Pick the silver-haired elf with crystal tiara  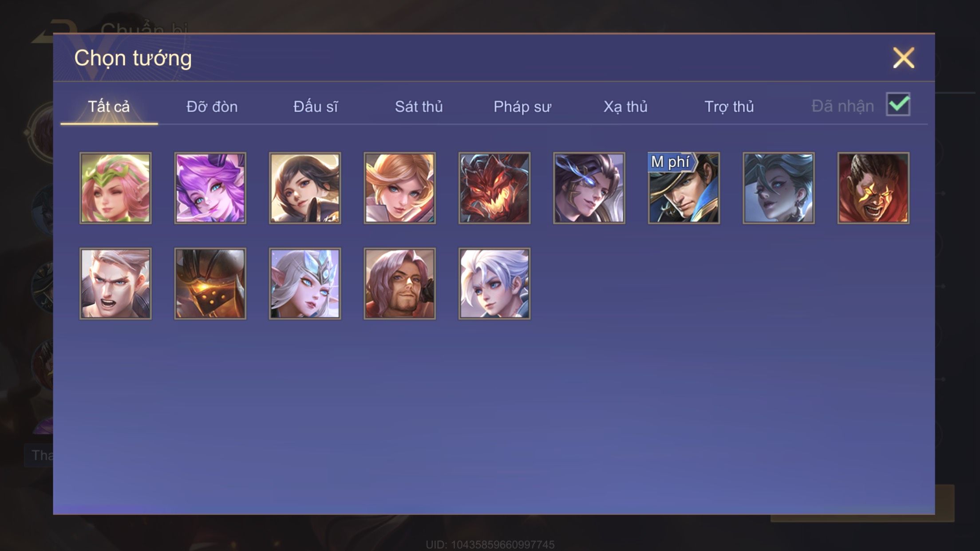tap(305, 283)
